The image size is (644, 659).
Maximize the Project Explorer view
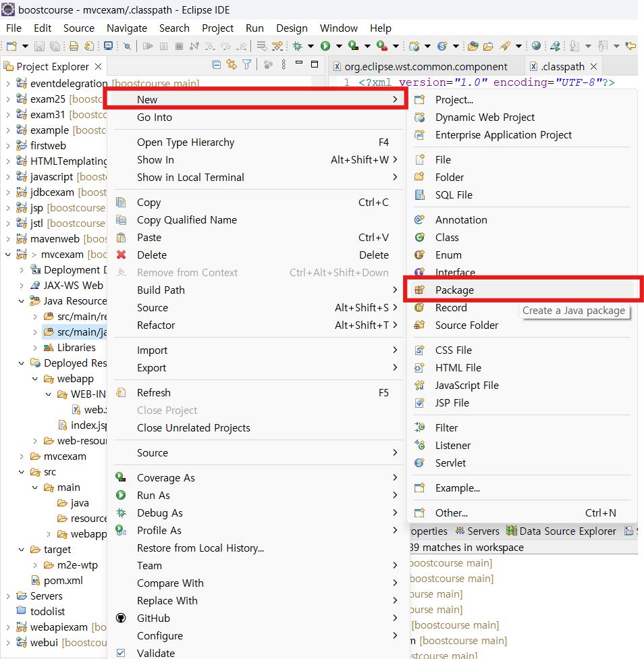(x=314, y=64)
